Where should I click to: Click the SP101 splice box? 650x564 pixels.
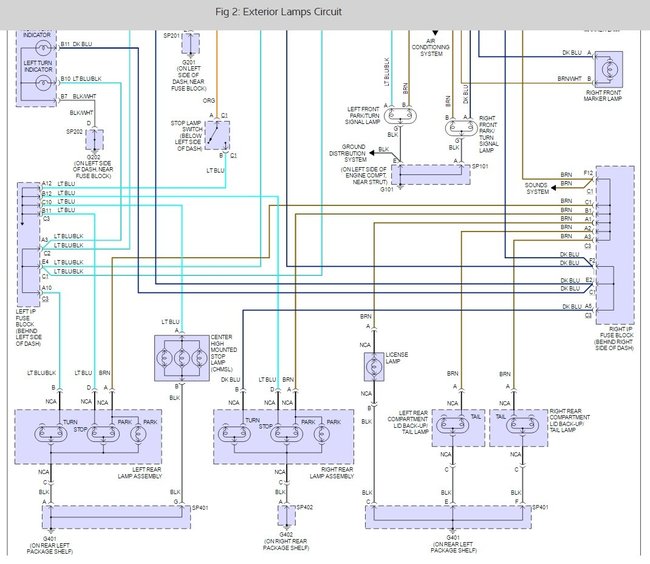pos(431,174)
